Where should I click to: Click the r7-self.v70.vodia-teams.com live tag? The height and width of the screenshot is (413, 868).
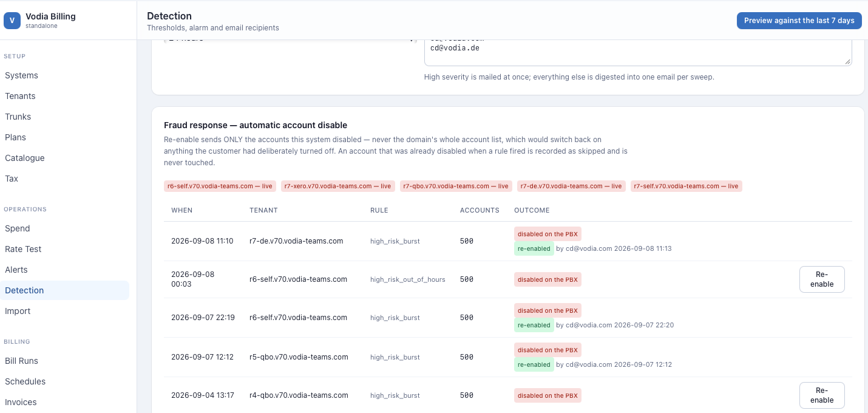click(687, 186)
